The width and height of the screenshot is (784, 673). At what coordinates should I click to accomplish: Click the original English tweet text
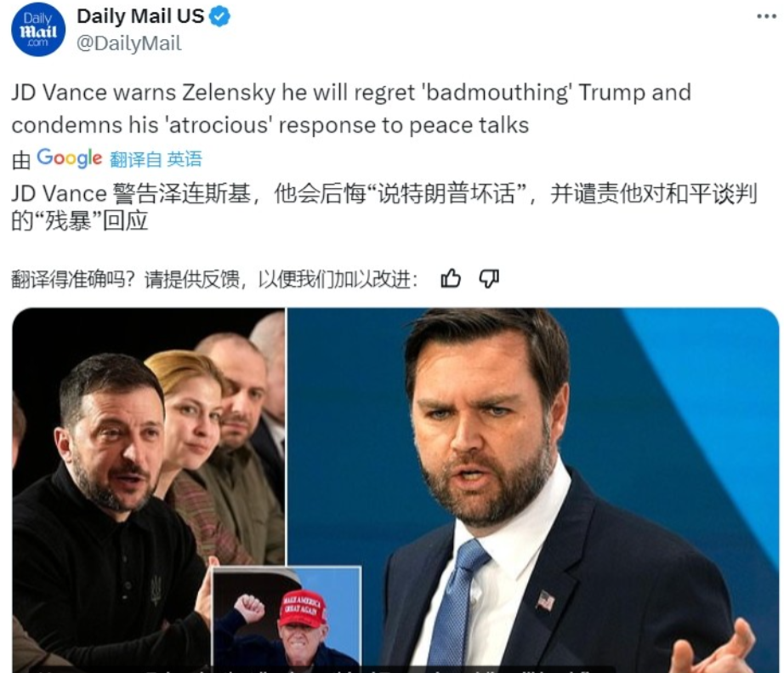click(351, 109)
